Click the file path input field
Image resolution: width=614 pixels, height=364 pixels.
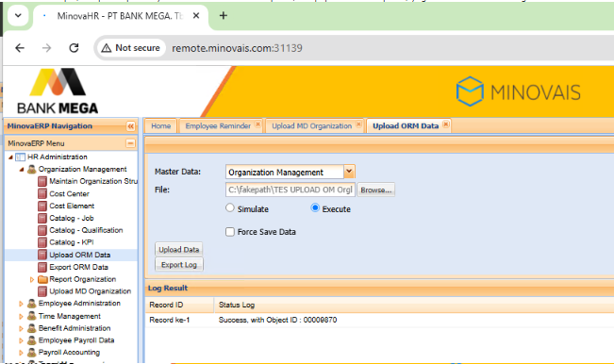[290, 190]
